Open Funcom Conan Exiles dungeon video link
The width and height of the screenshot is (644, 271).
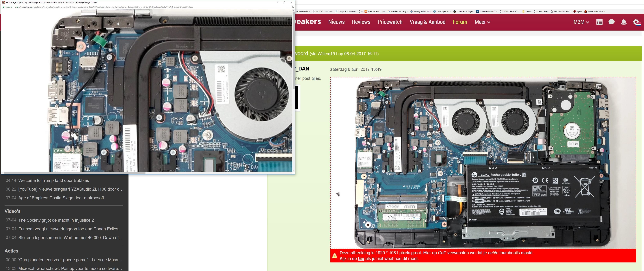coord(68,229)
